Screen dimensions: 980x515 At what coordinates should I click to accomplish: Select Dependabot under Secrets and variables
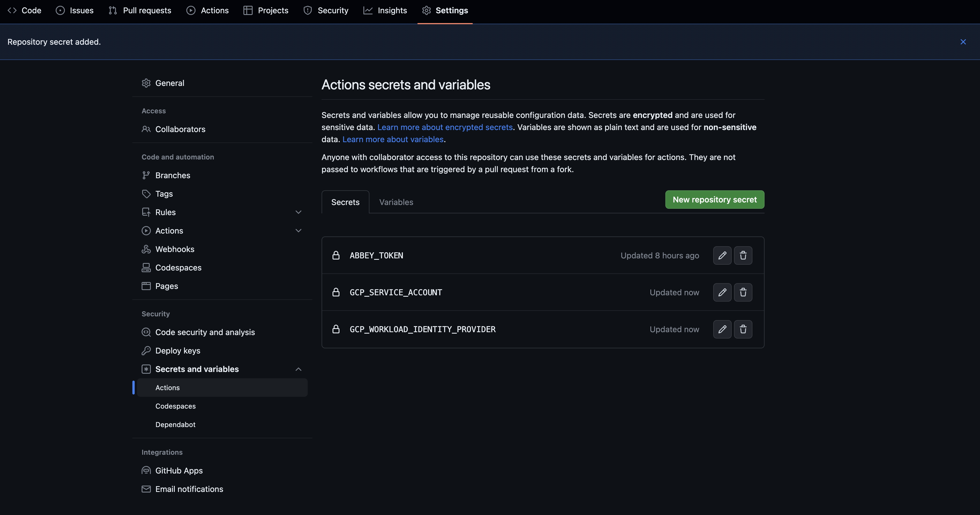click(175, 424)
